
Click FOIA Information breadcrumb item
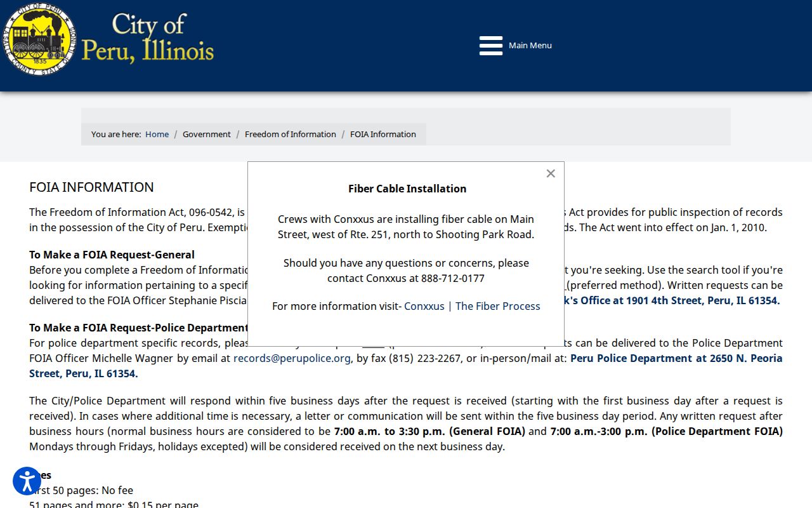[x=383, y=134]
